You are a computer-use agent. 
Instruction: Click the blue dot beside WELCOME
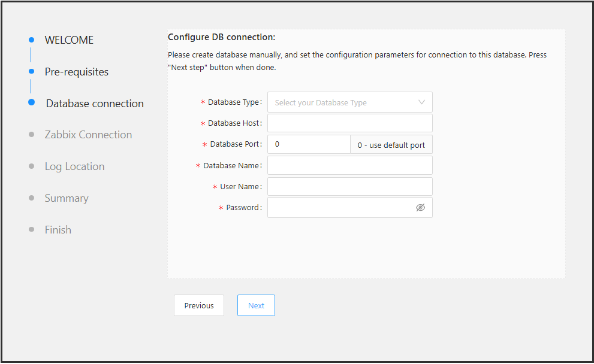click(x=31, y=40)
